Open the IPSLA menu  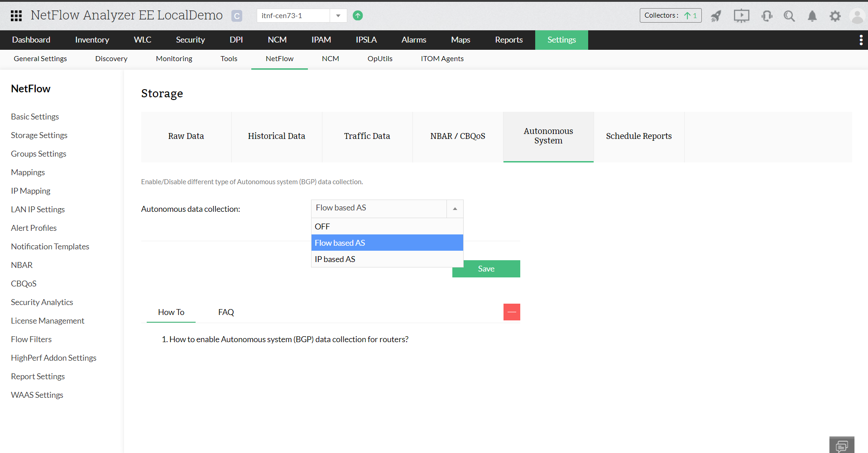[366, 40]
